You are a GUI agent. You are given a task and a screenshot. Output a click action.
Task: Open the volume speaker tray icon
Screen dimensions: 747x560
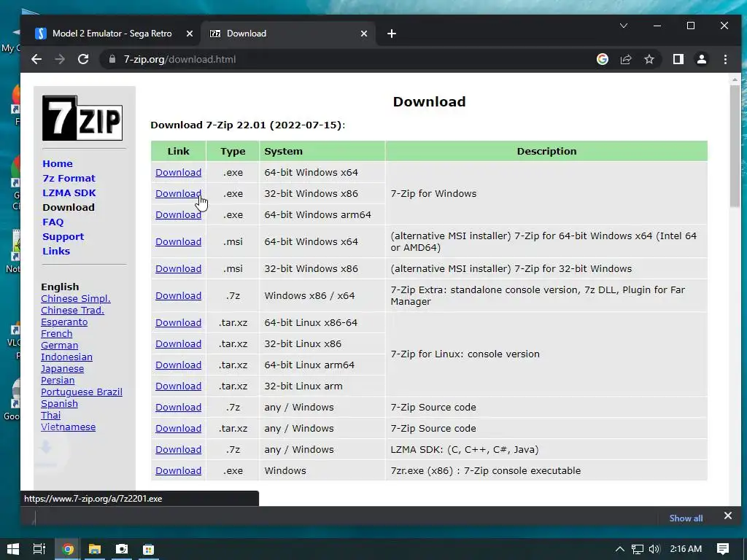[x=654, y=549]
